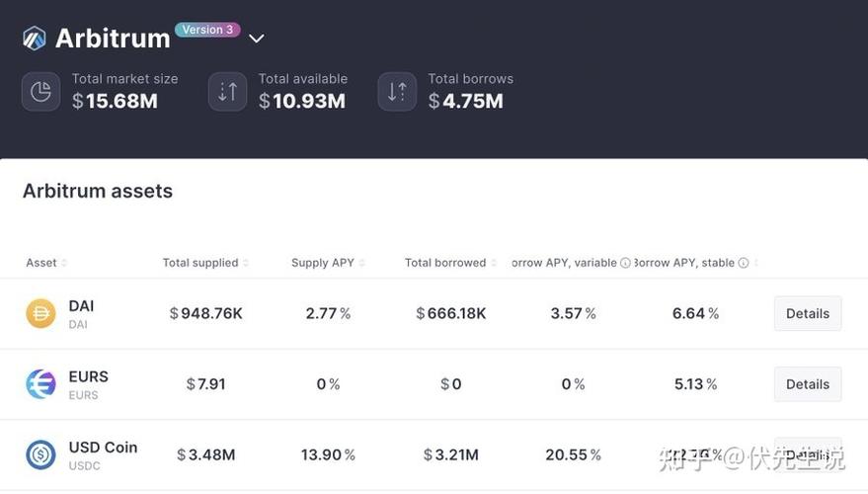Open Details for the DAI row

[808, 313]
